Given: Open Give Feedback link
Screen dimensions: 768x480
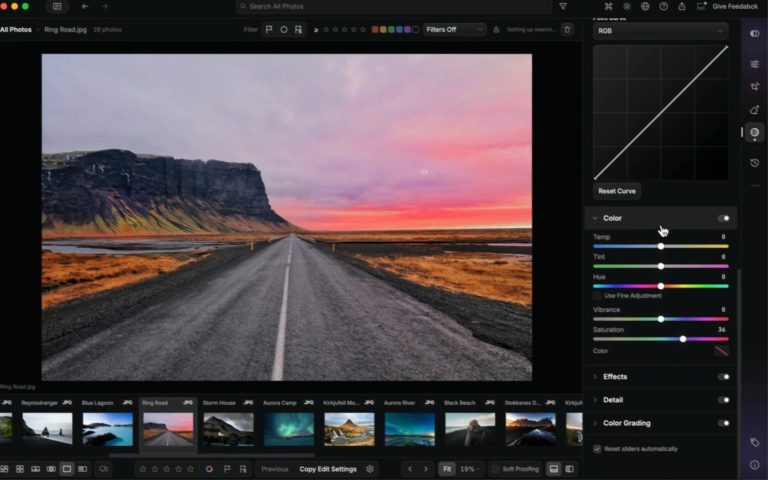Looking at the screenshot, I should click(x=735, y=6).
